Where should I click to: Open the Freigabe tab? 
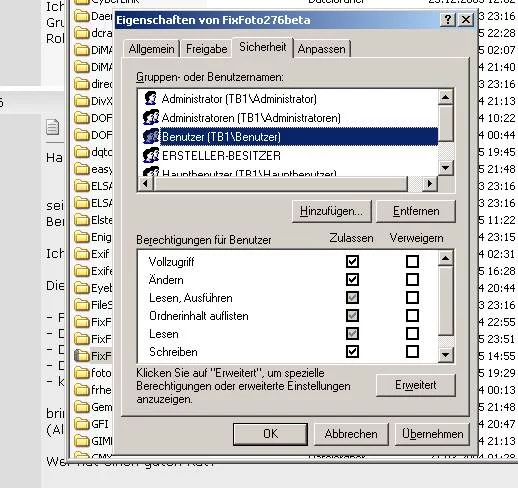click(207, 49)
